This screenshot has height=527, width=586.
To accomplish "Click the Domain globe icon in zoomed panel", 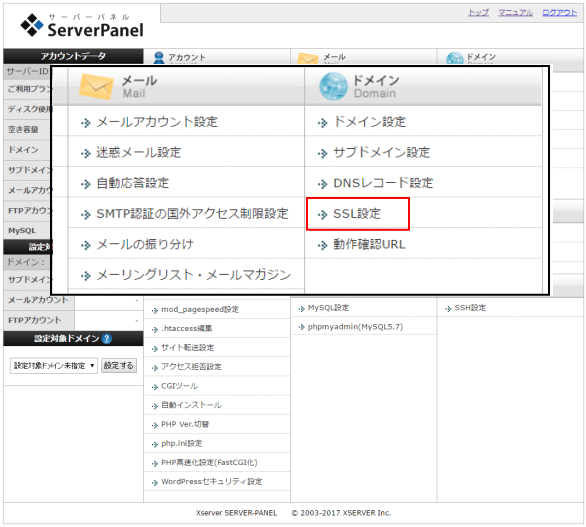I will (333, 86).
